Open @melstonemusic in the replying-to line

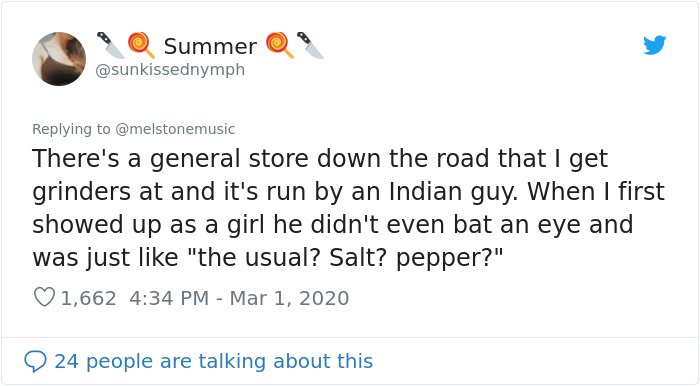point(175,129)
